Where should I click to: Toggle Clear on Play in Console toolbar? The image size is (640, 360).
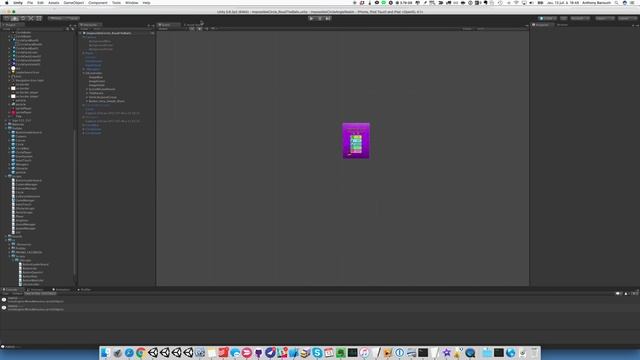click(32, 293)
